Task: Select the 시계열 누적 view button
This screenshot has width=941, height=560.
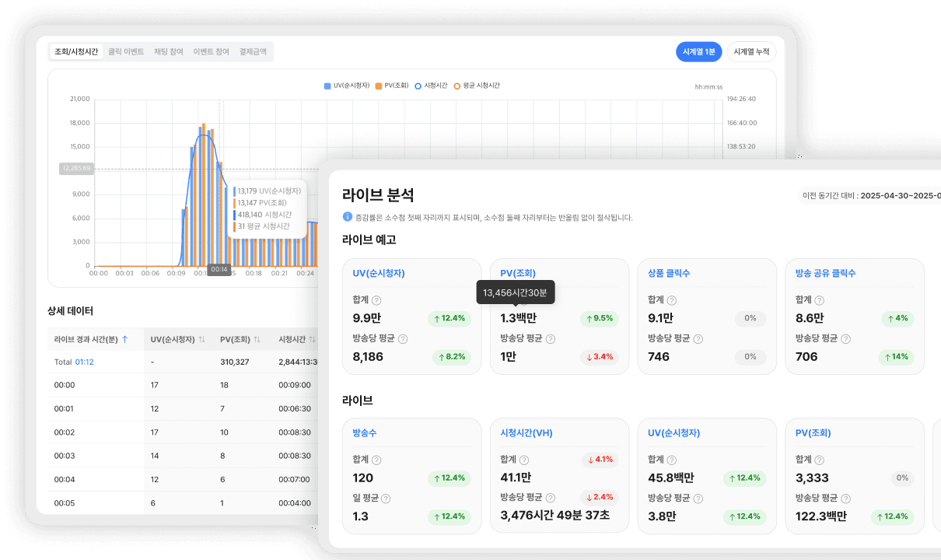Action: tap(751, 51)
